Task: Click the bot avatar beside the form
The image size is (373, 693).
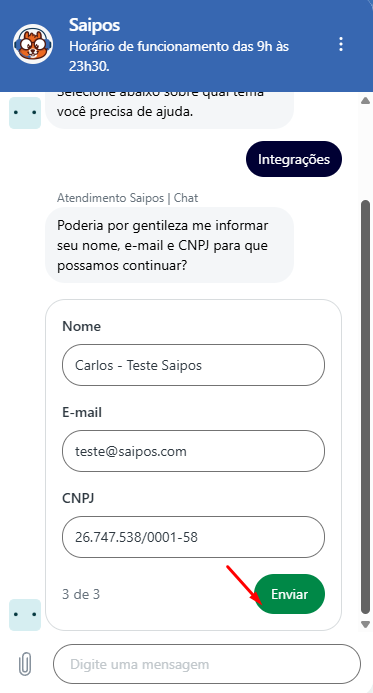Action: point(25,615)
